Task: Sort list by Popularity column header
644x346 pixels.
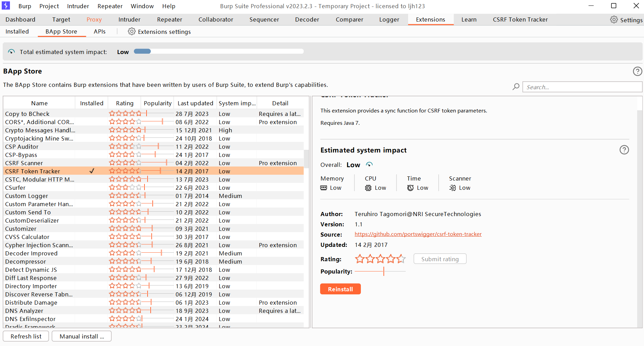Action: tap(157, 103)
